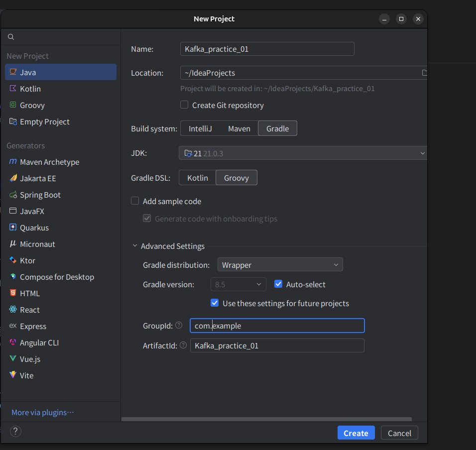The width and height of the screenshot is (476, 450).
Task: Collapse the Advanced Settings section
Action: 135,246
